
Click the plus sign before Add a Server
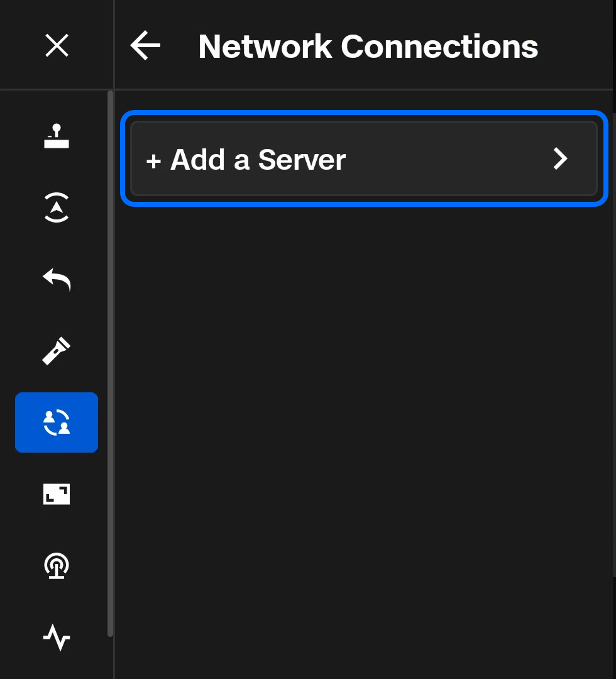[153, 161]
